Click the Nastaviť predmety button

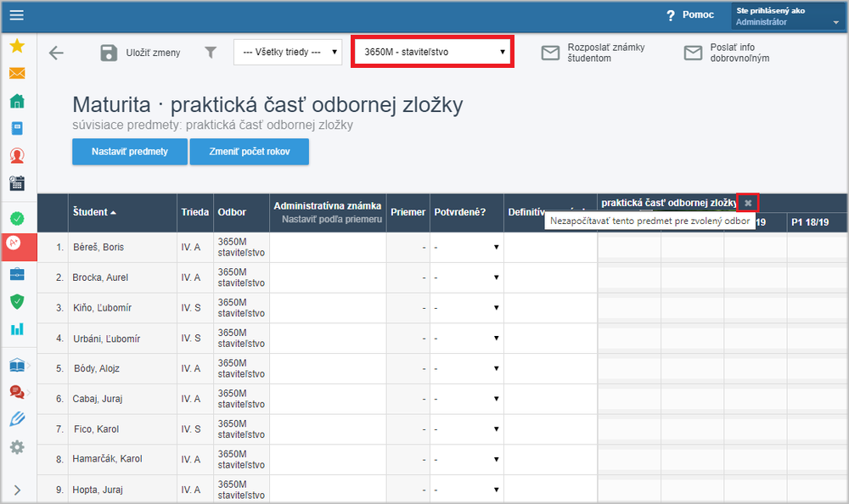tap(130, 152)
